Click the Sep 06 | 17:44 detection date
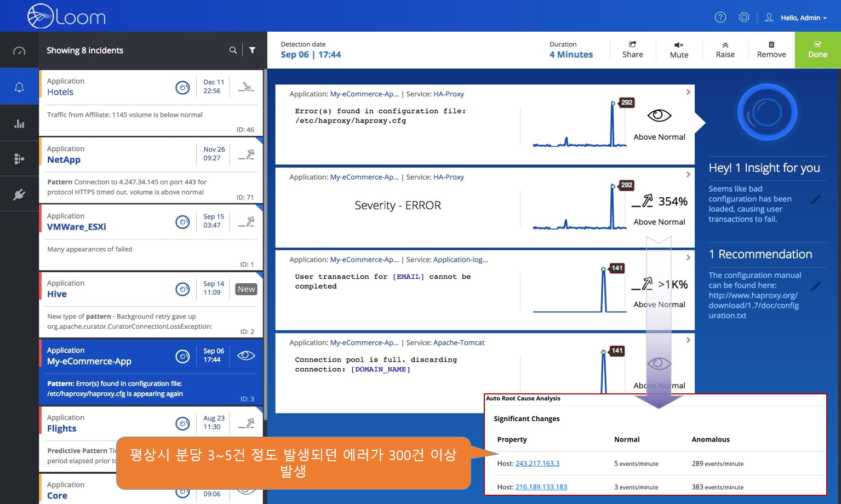Viewport: 841px width, 504px height. pos(311,55)
